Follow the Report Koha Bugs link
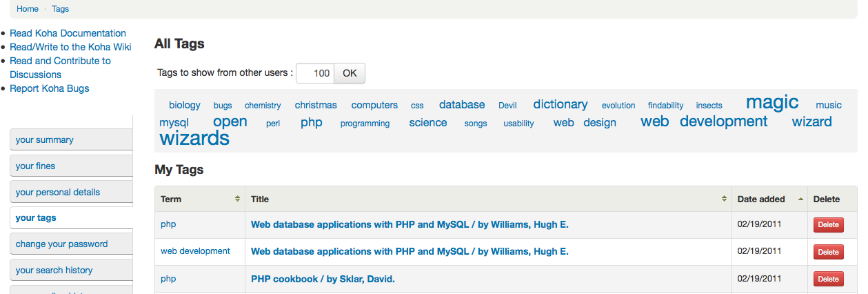This screenshot has width=868, height=294. click(49, 88)
